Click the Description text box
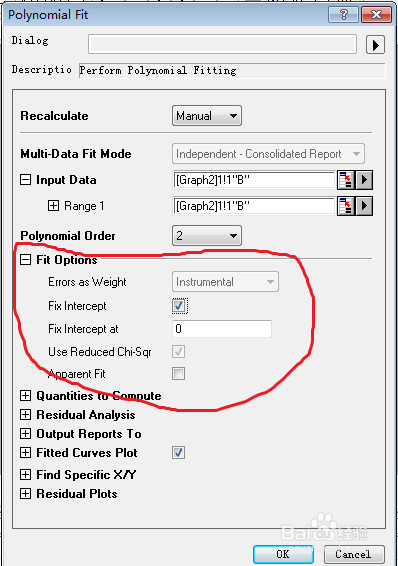 tap(232, 70)
